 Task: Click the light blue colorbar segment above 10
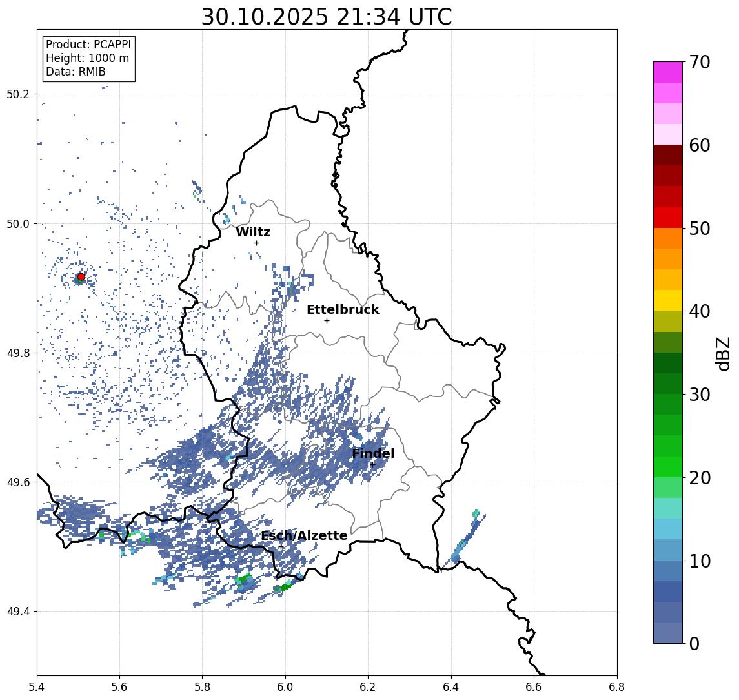click(667, 550)
